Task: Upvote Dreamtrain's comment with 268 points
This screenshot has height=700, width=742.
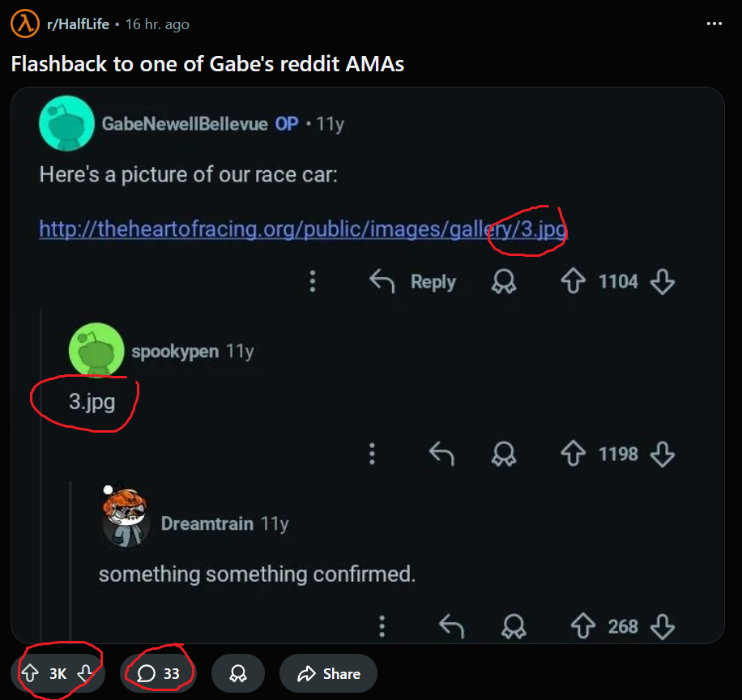Action: tap(583, 626)
